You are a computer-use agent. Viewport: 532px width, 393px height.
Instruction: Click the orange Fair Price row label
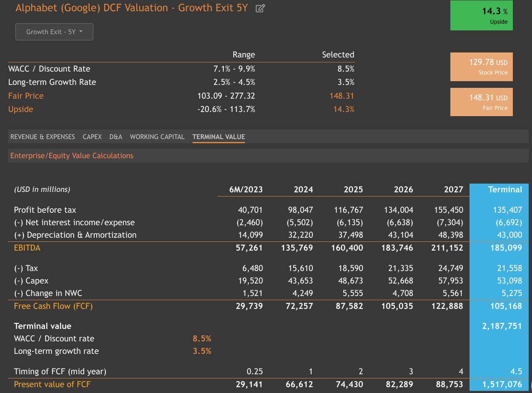point(26,96)
